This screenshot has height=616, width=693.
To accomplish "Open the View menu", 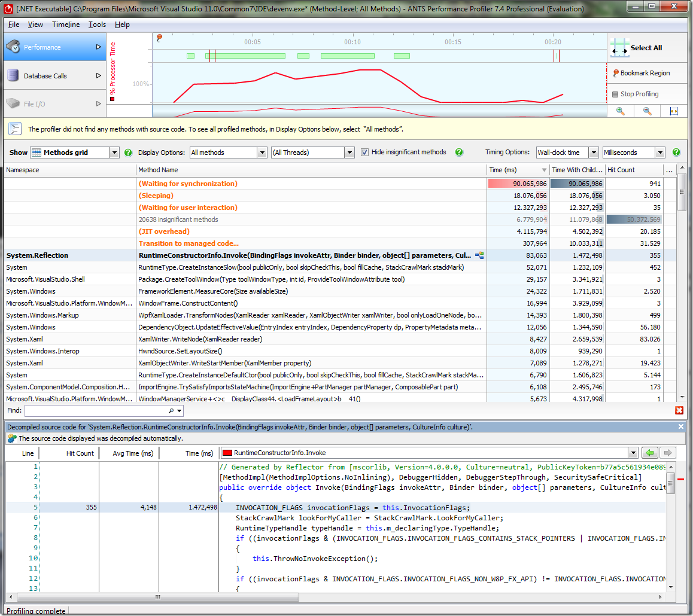I will click(x=35, y=25).
